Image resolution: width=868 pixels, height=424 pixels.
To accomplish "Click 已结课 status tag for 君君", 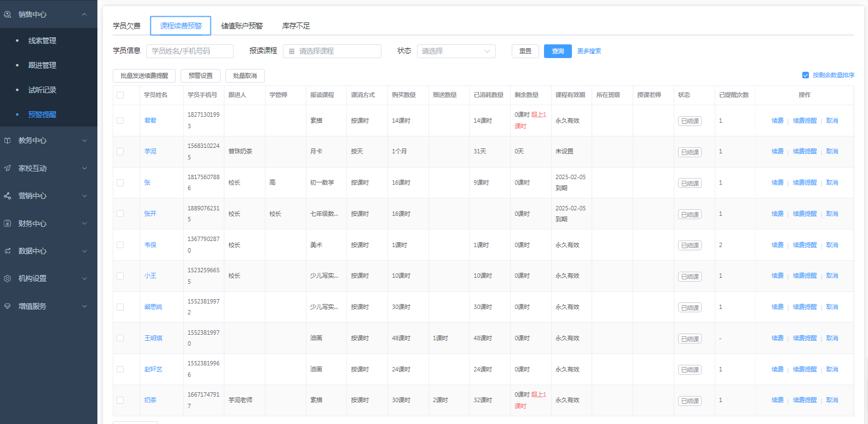I will tap(690, 121).
